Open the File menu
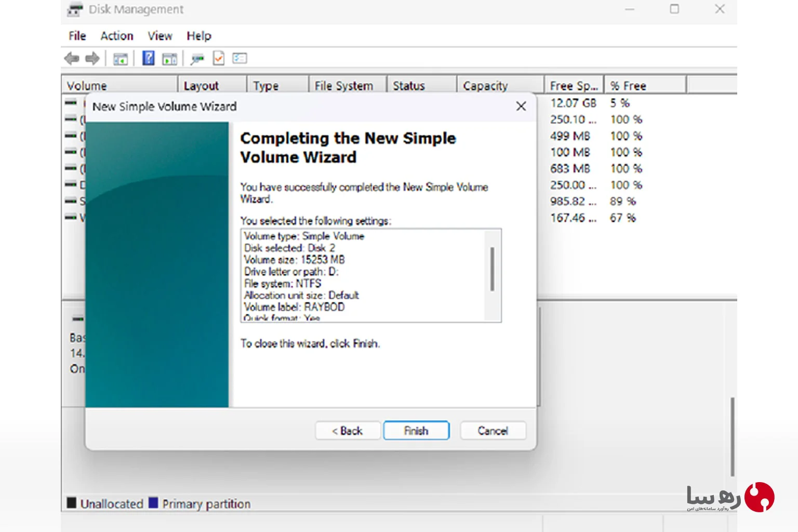Image resolution: width=798 pixels, height=532 pixels. [77, 36]
